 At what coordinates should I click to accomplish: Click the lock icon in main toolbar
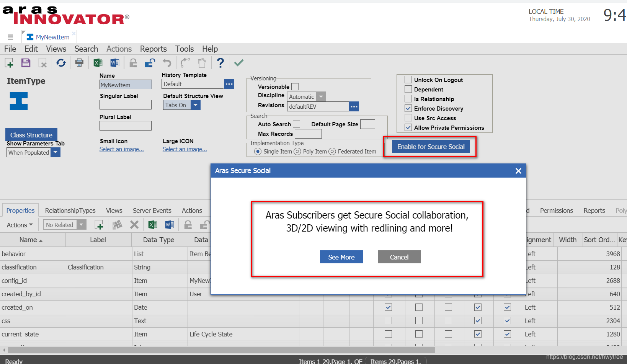133,63
